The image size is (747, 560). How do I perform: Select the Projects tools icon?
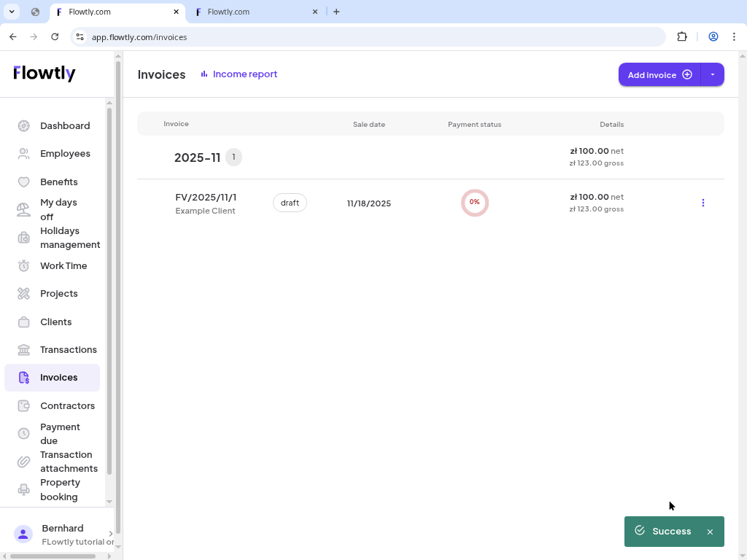click(23, 293)
